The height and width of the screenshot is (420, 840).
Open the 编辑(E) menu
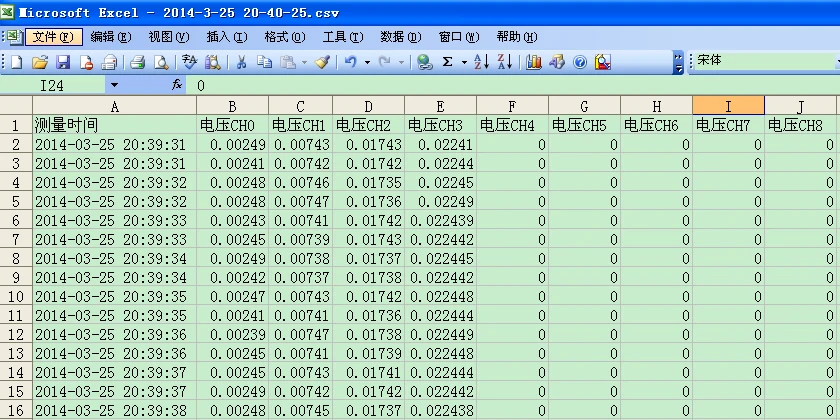pos(111,37)
